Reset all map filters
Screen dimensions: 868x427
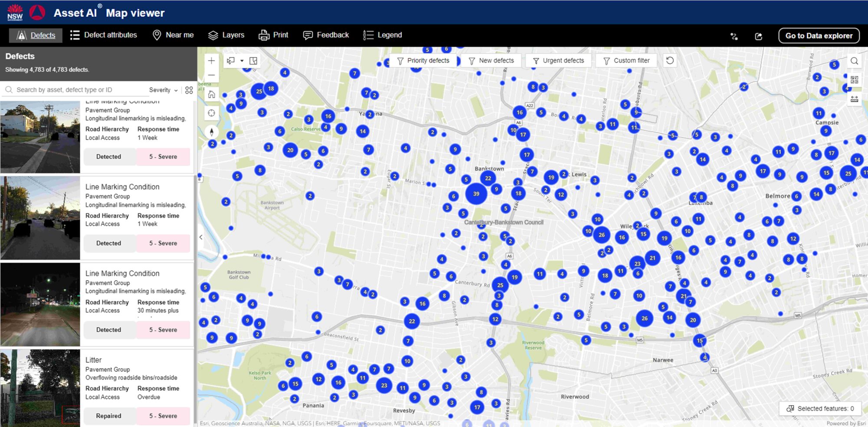click(670, 61)
